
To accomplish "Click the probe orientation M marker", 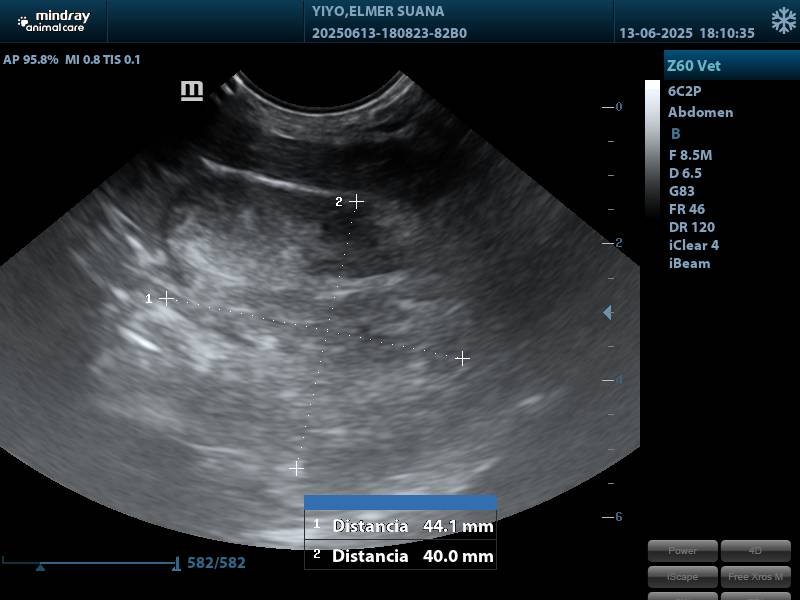I will (x=191, y=91).
